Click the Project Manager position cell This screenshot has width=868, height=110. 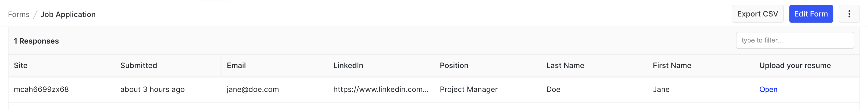(468, 90)
